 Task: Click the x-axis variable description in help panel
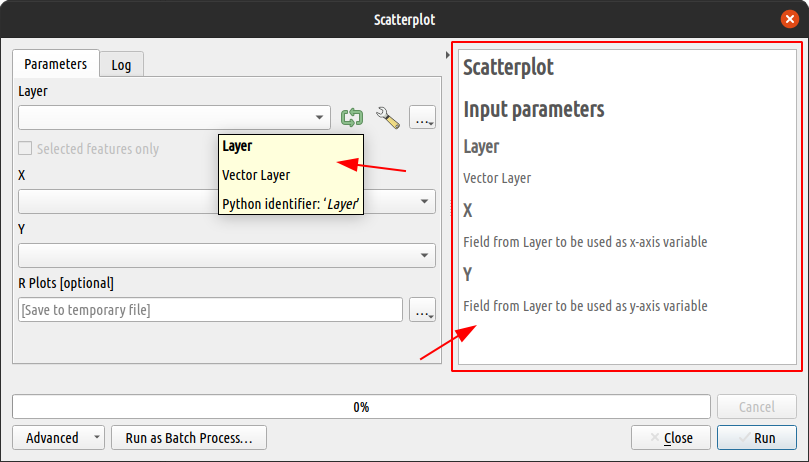[585, 242]
